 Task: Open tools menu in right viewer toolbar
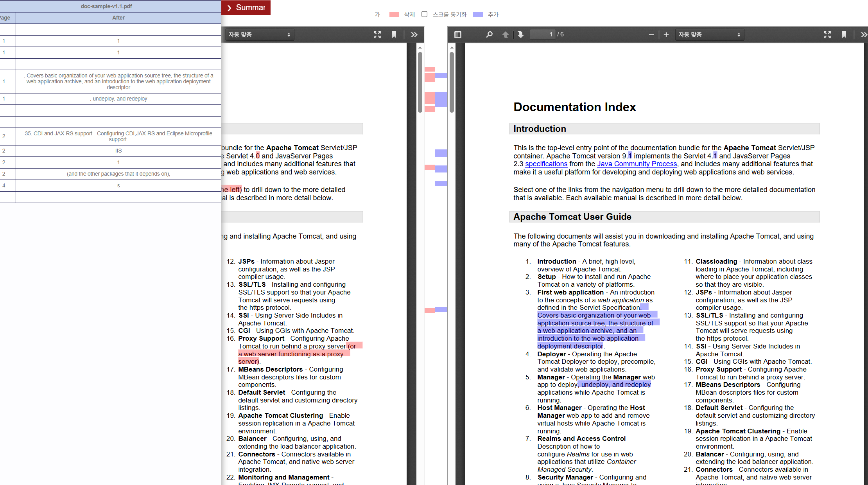[863, 35]
